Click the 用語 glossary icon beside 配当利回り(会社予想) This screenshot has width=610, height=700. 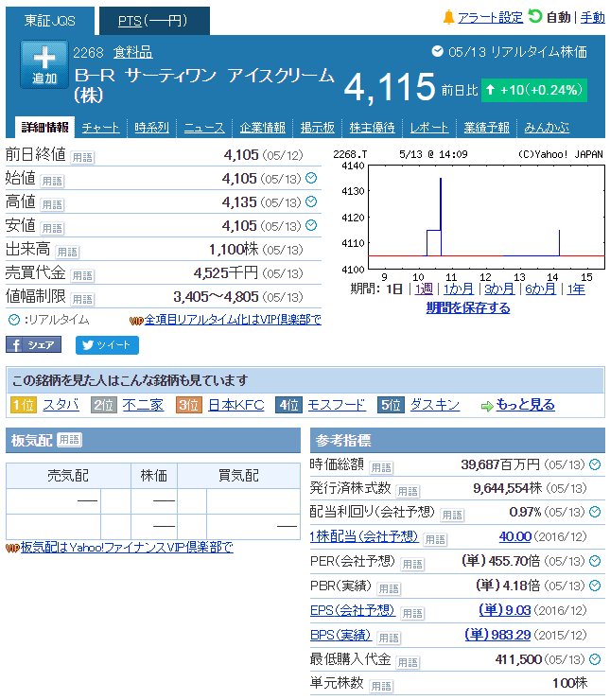coord(452,516)
